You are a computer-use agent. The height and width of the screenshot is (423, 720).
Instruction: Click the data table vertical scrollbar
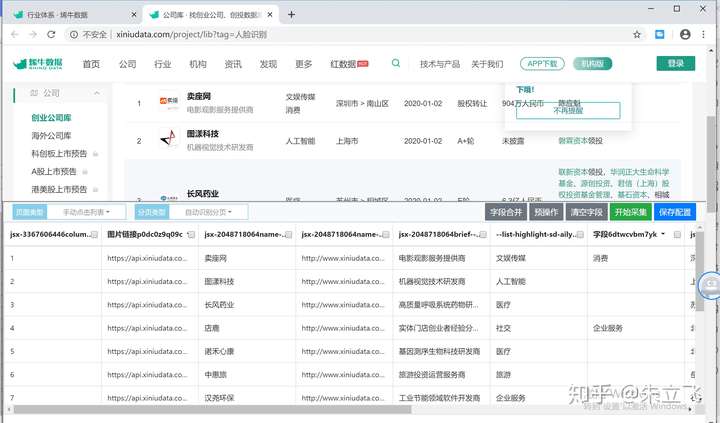click(x=699, y=271)
